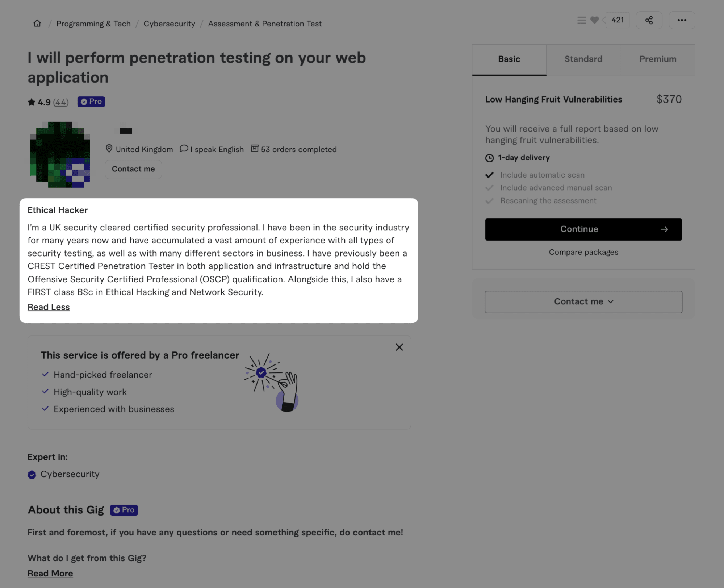This screenshot has height=588, width=724.
Task: Click the list collection icon
Action: tap(581, 20)
